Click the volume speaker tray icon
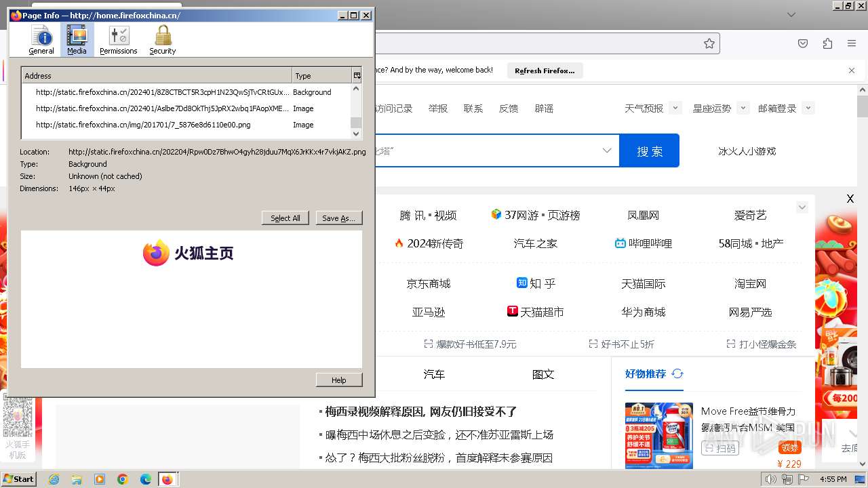The width and height of the screenshot is (868, 488). click(770, 479)
